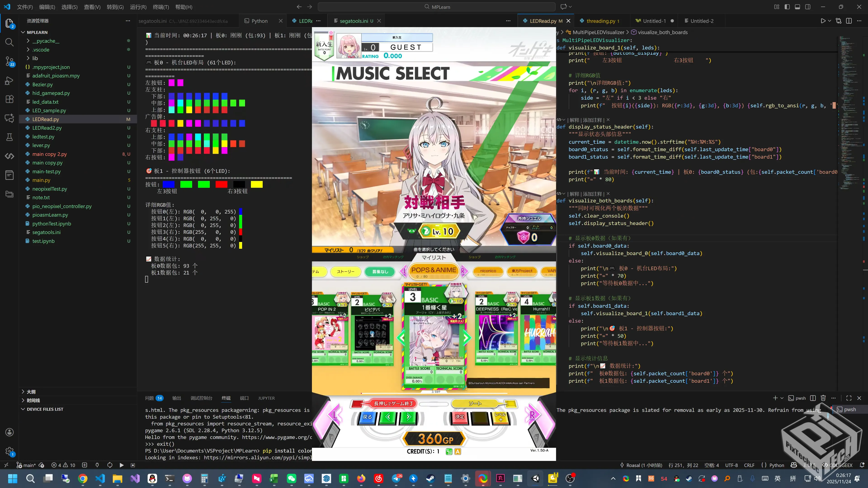Open the Search view in activity bar

coord(9,42)
